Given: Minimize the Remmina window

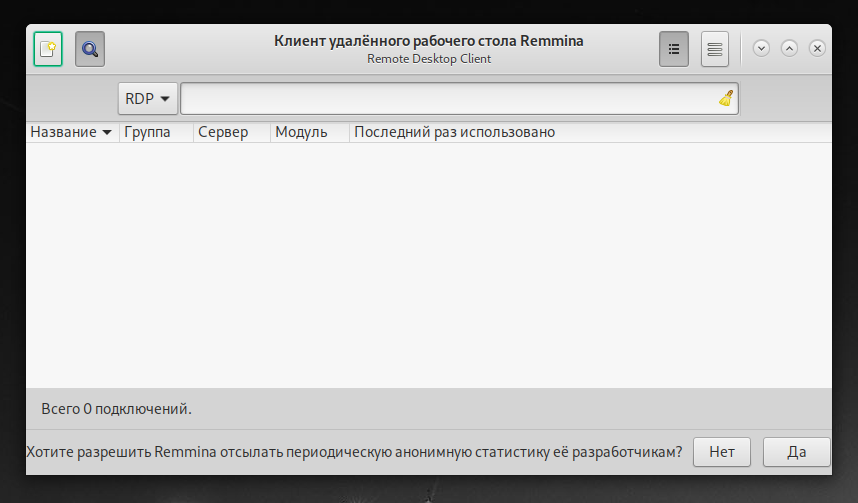Looking at the screenshot, I should pos(761,48).
